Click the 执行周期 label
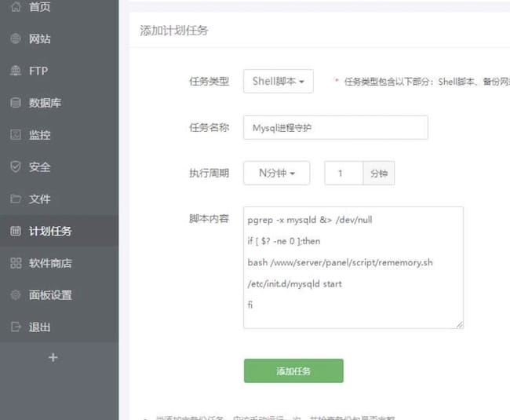This screenshot has height=420, width=510. pyautogui.click(x=209, y=173)
